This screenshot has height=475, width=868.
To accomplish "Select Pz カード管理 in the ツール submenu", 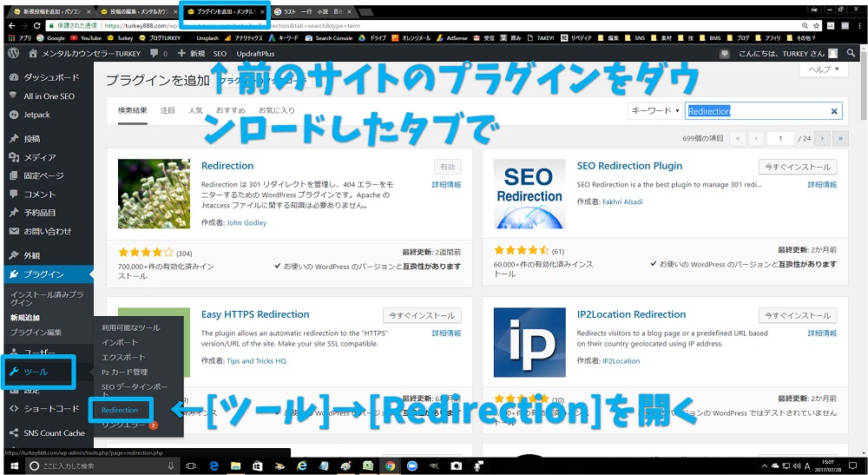I will click(x=124, y=372).
